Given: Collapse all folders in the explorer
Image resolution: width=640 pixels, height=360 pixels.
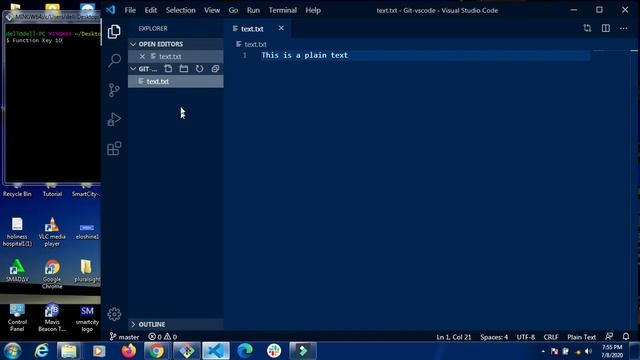Looking at the screenshot, I should [x=215, y=69].
